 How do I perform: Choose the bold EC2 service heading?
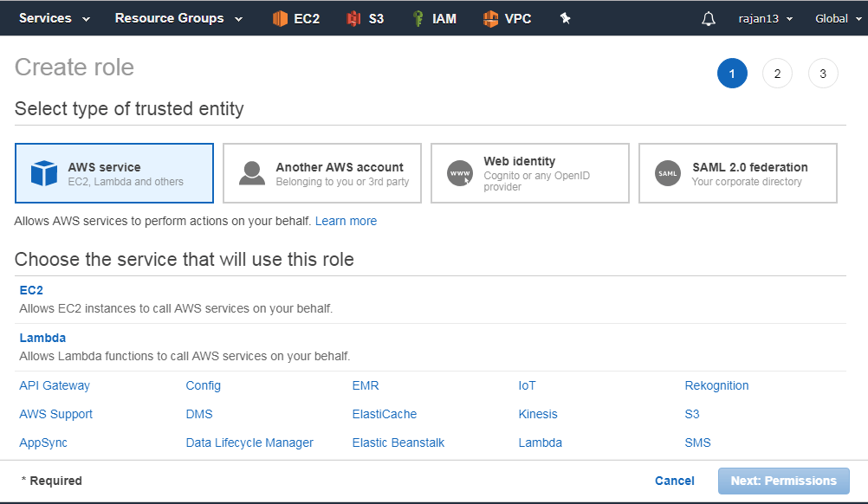tap(31, 290)
